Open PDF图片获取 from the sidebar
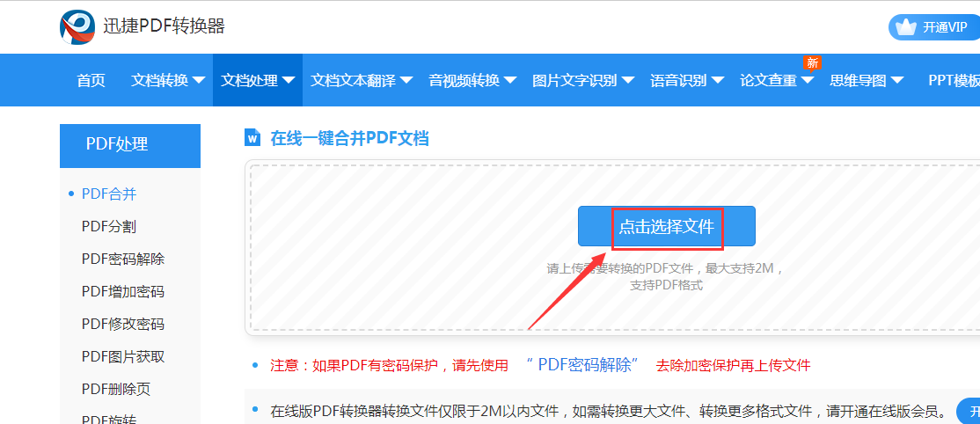Viewport: 980px width, 424px height. 123,356
